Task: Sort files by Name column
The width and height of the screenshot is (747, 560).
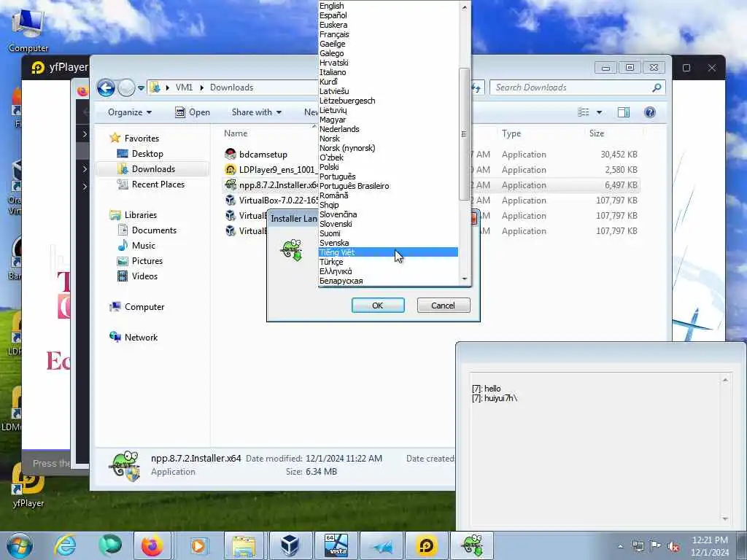Action: tap(236, 133)
